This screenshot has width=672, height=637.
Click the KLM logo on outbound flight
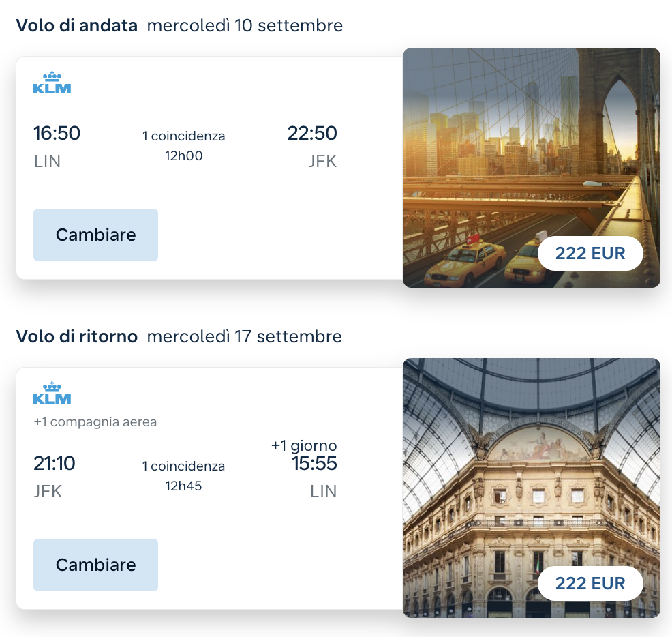(52, 83)
